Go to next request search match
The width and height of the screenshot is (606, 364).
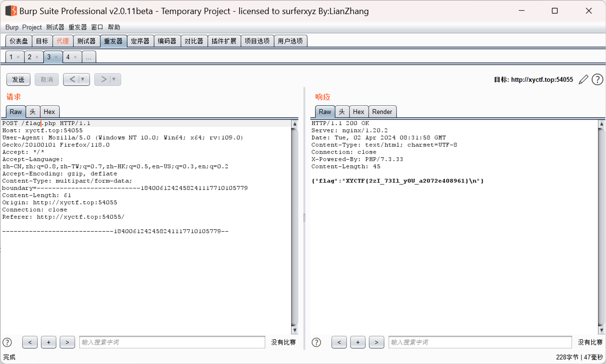pos(67,342)
